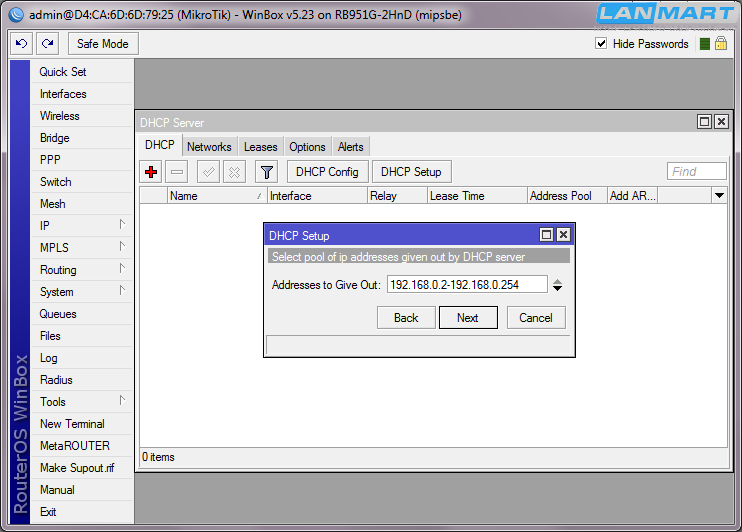Open Log menu
This screenshot has height=532, width=742.
81,358
